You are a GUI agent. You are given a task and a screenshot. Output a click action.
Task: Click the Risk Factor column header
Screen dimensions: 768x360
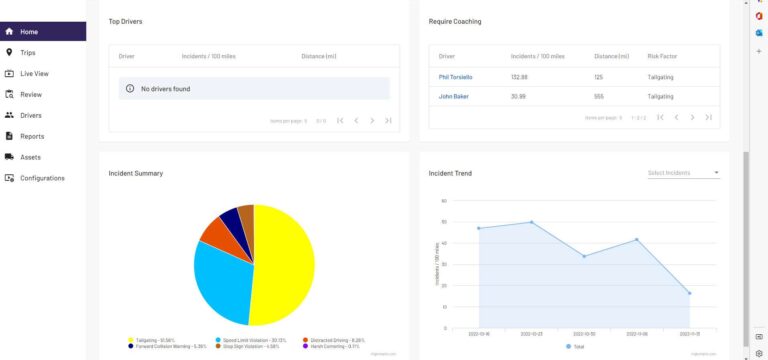(x=662, y=56)
